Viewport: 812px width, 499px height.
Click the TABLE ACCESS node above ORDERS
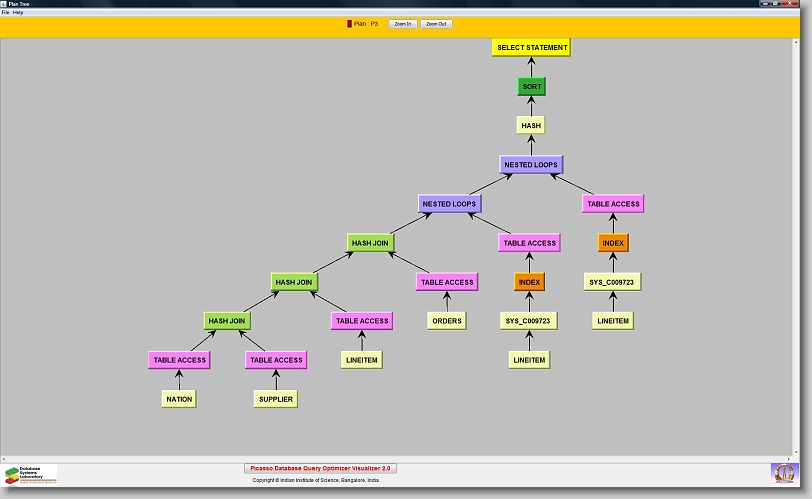pos(446,282)
